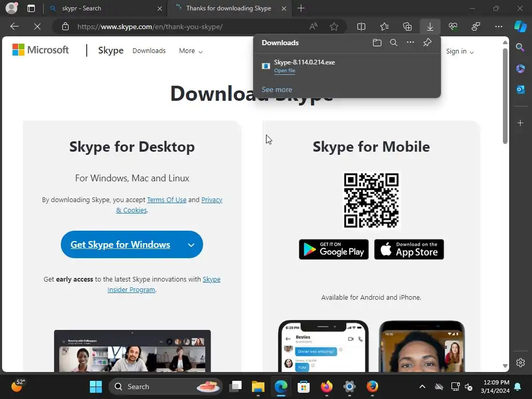Click Download on the App Store badge

point(409,249)
